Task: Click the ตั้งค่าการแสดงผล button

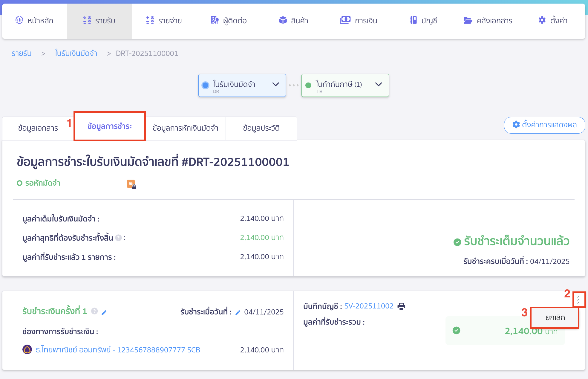Action: 544,125
